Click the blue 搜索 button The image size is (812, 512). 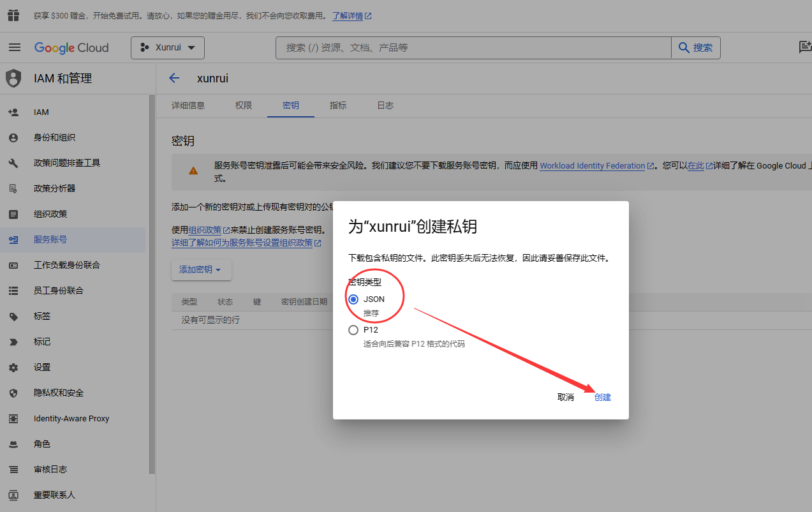(x=696, y=48)
